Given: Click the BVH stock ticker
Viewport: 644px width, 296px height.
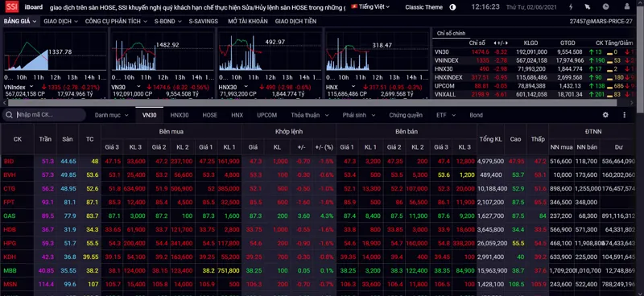Looking at the screenshot, I should [9, 175].
